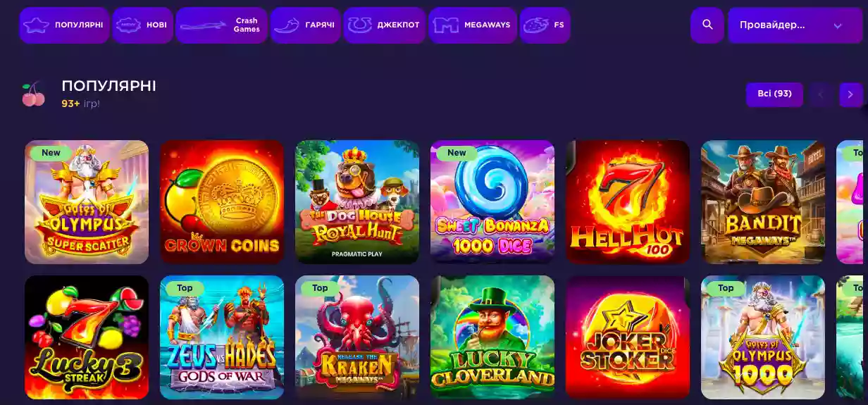The height and width of the screenshot is (405, 868).
Task: Go to next games with right arrow
Action: pyautogui.click(x=850, y=94)
